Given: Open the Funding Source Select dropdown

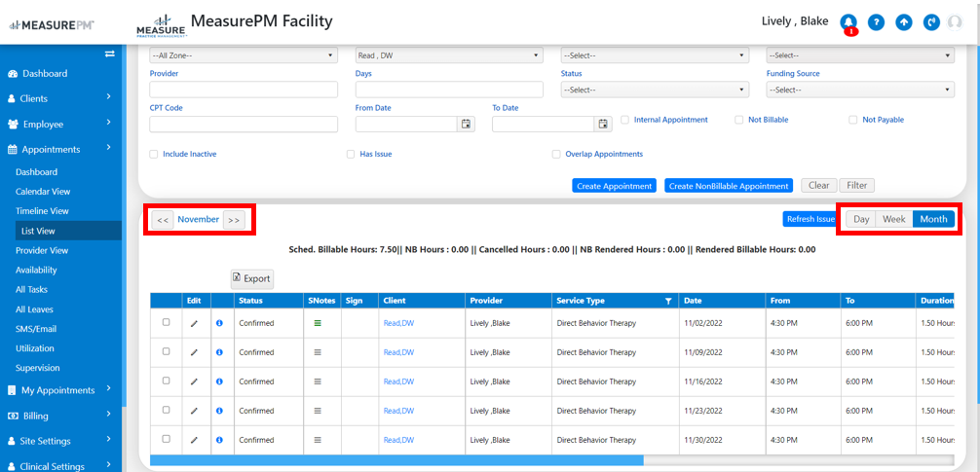Looking at the screenshot, I should [x=860, y=90].
